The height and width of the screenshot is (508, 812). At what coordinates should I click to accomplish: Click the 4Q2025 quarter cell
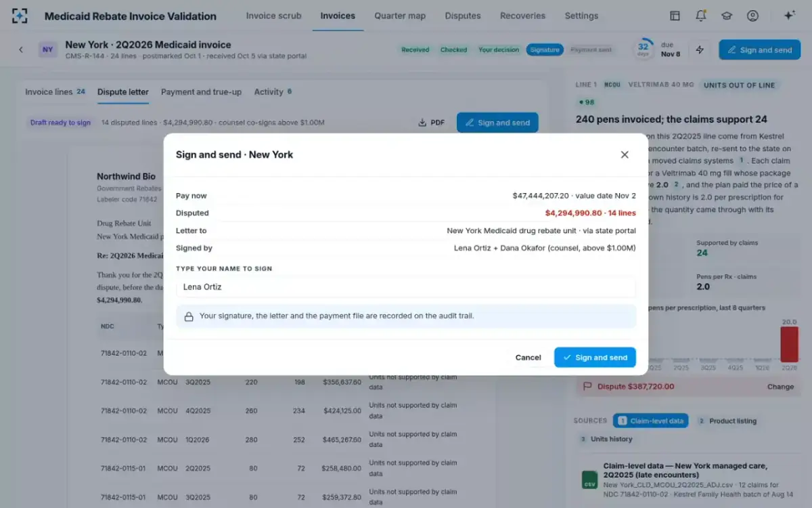pyautogui.click(x=198, y=410)
